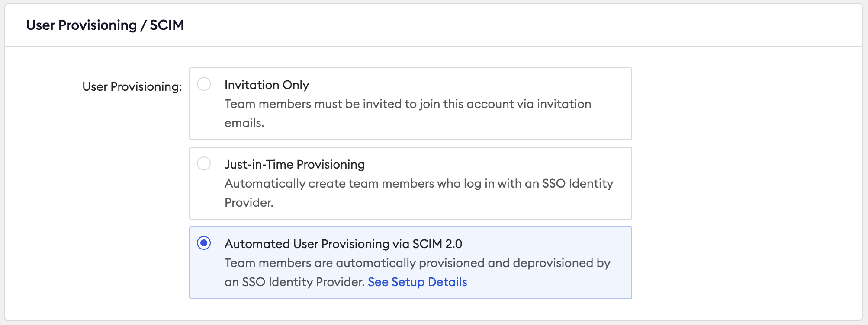Click the SSO Identity Provider description text
The height and width of the screenshot is (325, 868).
point(418,193)
